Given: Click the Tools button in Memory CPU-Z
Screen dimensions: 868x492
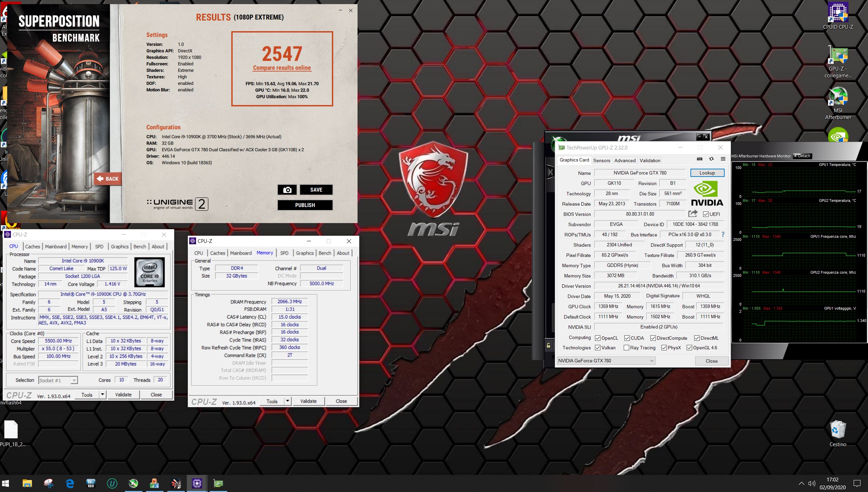Looking at the screenshot, I should [x=272, y=401].
